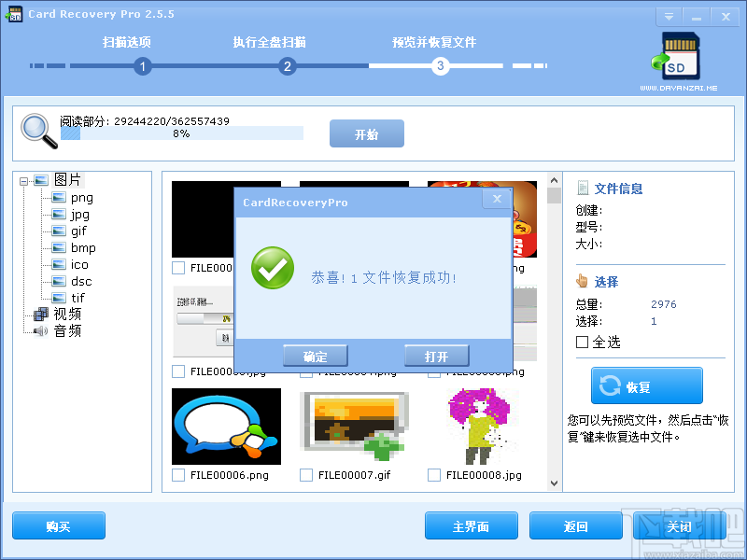The image size is (747, 560).
Task: Click the 恢复 recover button
Action: tap(647, 385)
